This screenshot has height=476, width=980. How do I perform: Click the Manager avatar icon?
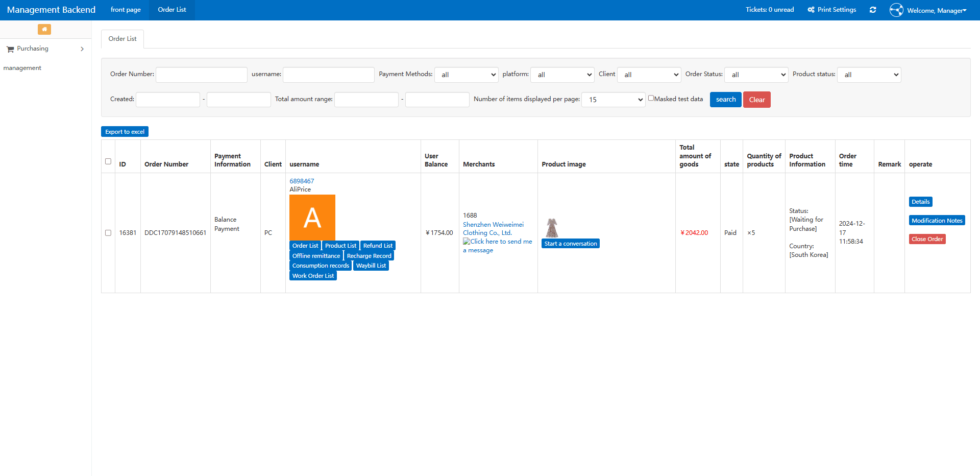(896, 10)
